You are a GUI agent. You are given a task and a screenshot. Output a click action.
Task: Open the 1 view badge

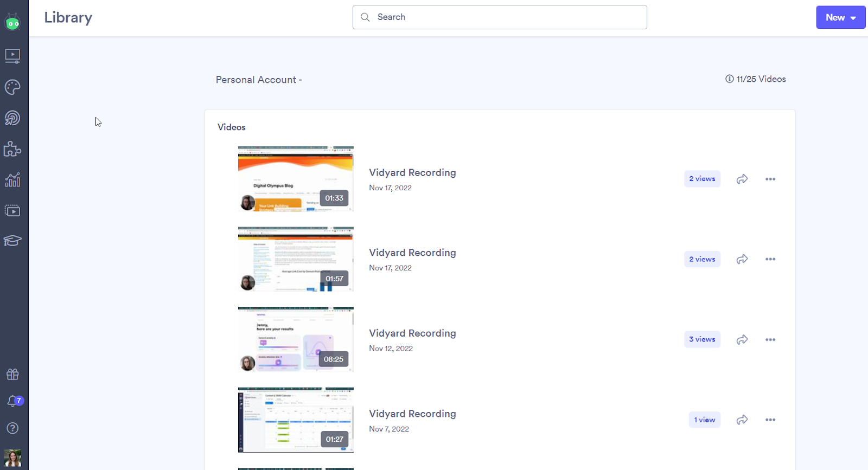[705, 420]
